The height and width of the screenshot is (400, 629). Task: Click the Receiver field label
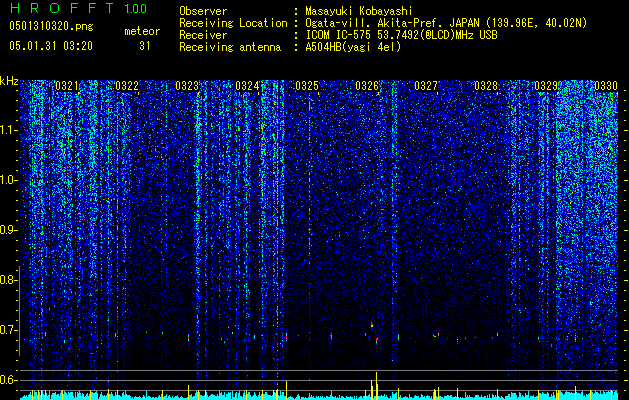(203, 35)
